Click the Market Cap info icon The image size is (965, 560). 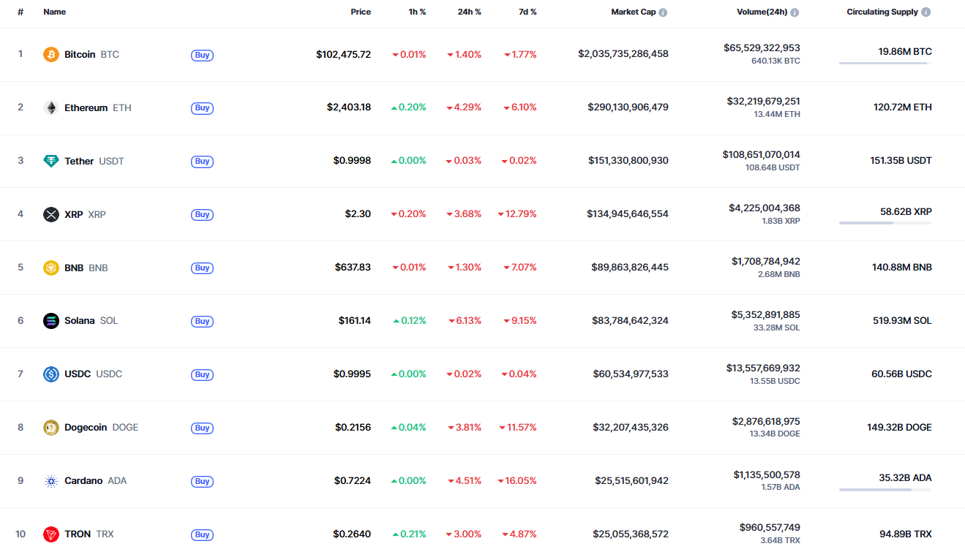pyautogui.click(x=663, y=12)
